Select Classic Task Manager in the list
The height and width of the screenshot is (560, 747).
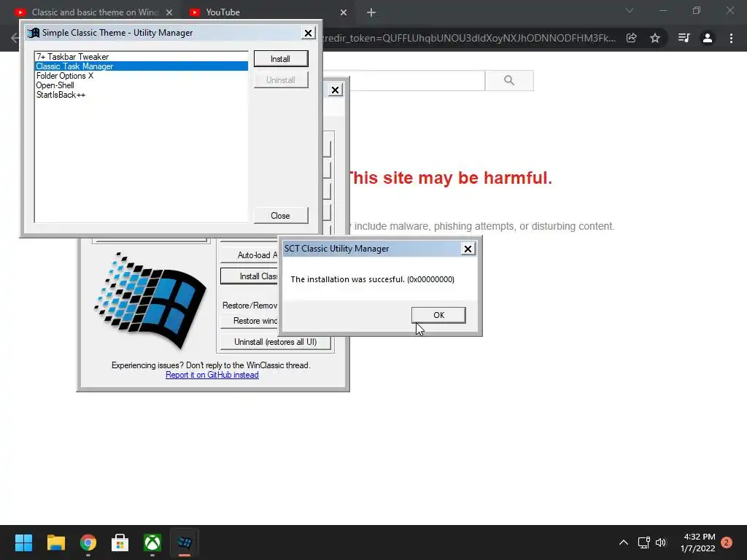pos(141,66)
